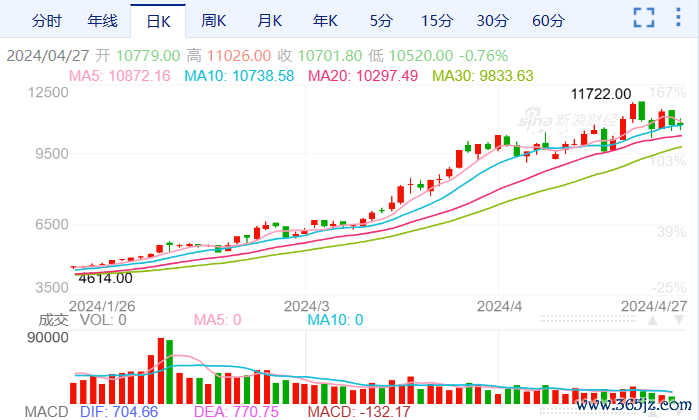The width and height of the screenshot is (699, 420).
Task: Switch to 月K monthly chart
Action: (269, 20)
